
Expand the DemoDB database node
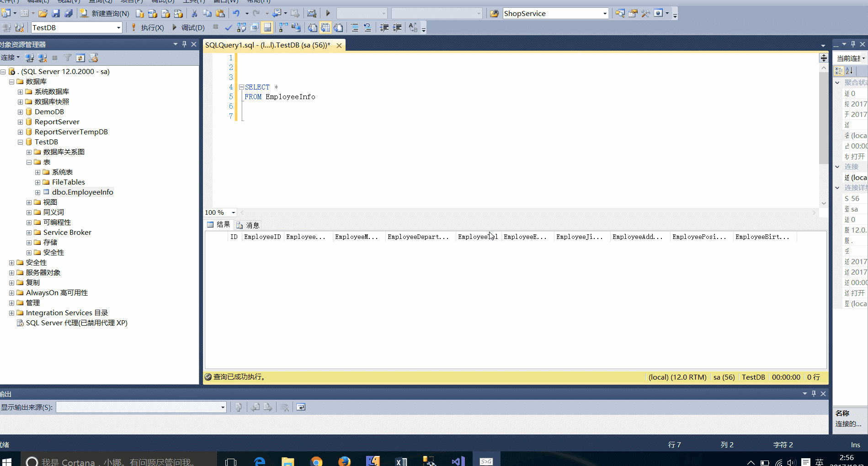[20, 112]
